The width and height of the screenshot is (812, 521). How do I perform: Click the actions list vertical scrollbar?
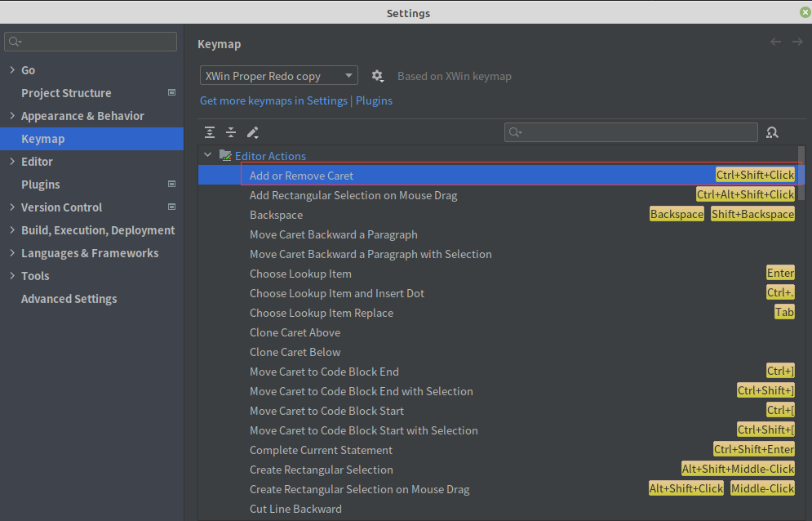coord(801,173)
